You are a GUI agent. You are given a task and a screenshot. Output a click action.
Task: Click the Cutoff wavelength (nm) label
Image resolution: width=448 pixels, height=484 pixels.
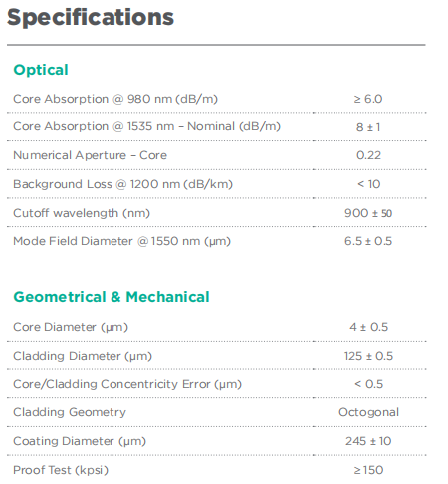coord(82,213)
